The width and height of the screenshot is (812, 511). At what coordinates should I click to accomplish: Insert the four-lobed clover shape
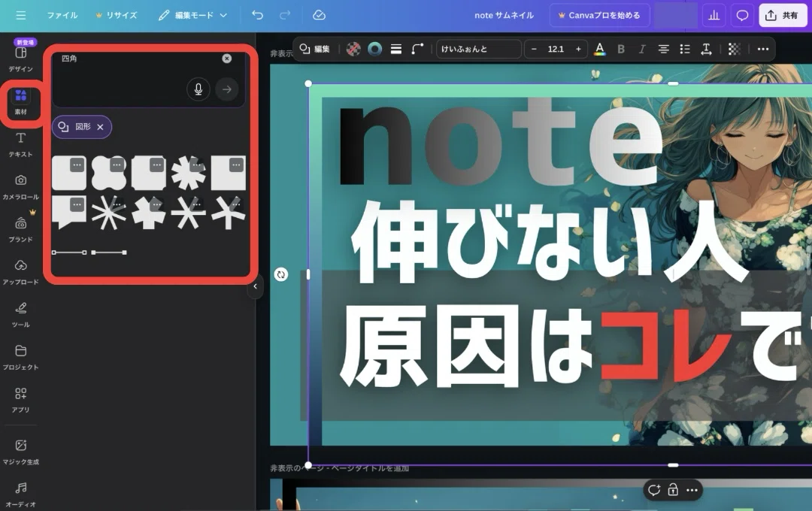pyautogui.click(x=109, y=172)
